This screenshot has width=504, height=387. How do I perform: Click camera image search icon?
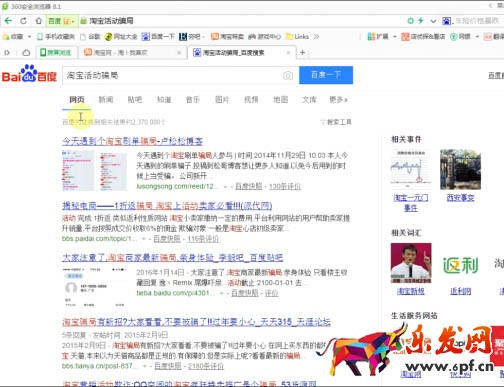[x=288, y=76]
